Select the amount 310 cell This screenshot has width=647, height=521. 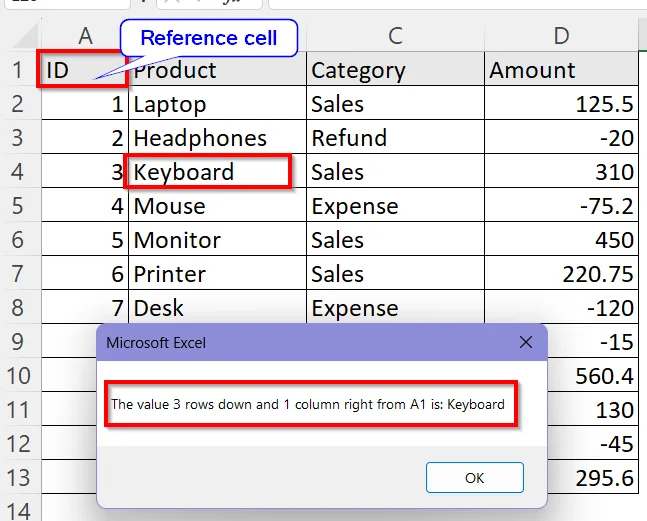tap(561, 171)
